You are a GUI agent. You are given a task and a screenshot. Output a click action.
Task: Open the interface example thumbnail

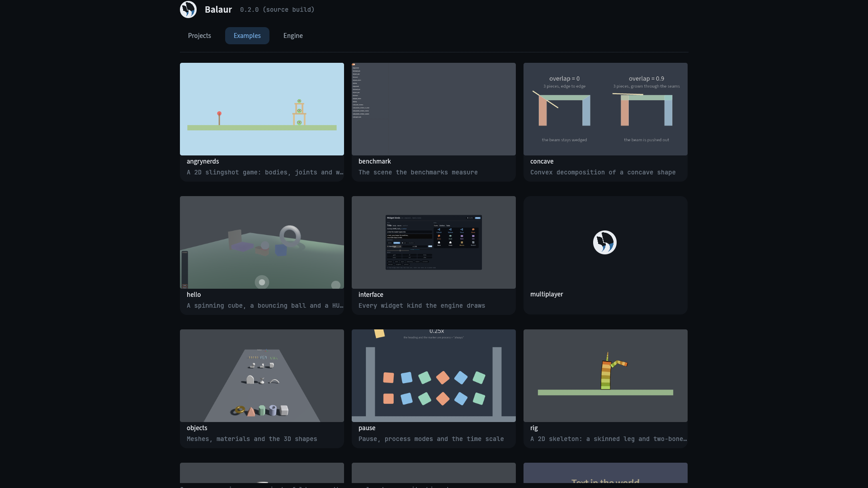coord(434,242)
